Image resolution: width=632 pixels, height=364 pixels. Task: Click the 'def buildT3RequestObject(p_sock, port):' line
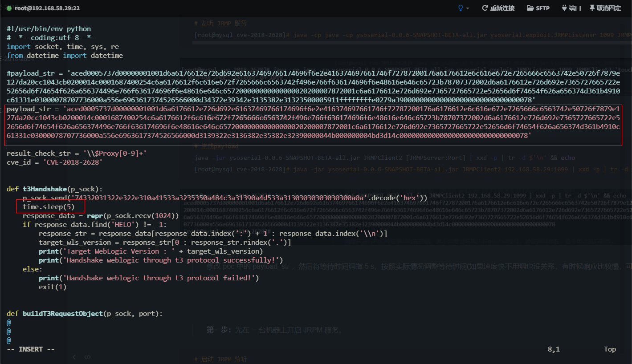(85, 314)
